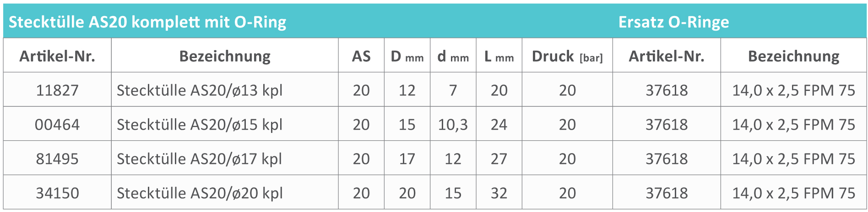This screenshot has height=212, width=868.
Task: Click the Ersatz O-Ringe section title
Action: (673, 22)
